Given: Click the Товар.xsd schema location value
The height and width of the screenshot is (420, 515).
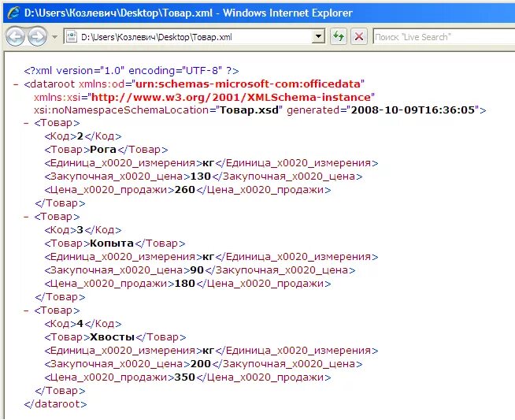Looking at the screenshot, I should click(x=249, y=110).
